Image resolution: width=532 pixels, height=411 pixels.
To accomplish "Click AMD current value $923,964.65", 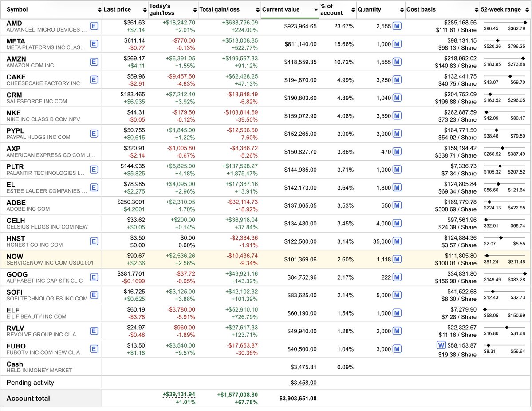I will [x=300, y=26].
